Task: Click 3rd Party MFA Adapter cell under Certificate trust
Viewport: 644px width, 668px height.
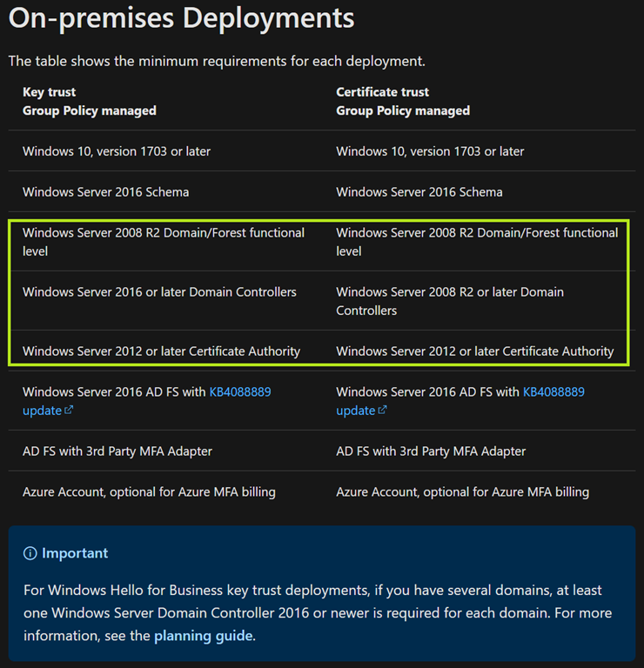Action: (431, 451)
